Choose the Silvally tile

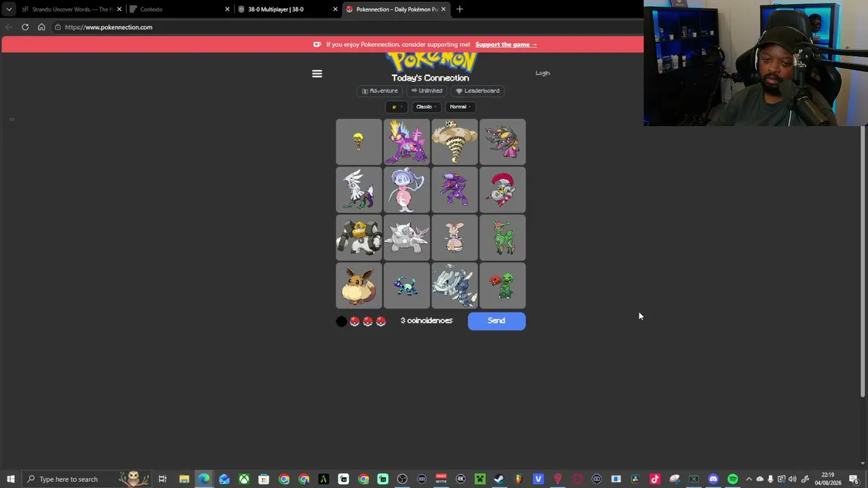[x=359, y=190]
